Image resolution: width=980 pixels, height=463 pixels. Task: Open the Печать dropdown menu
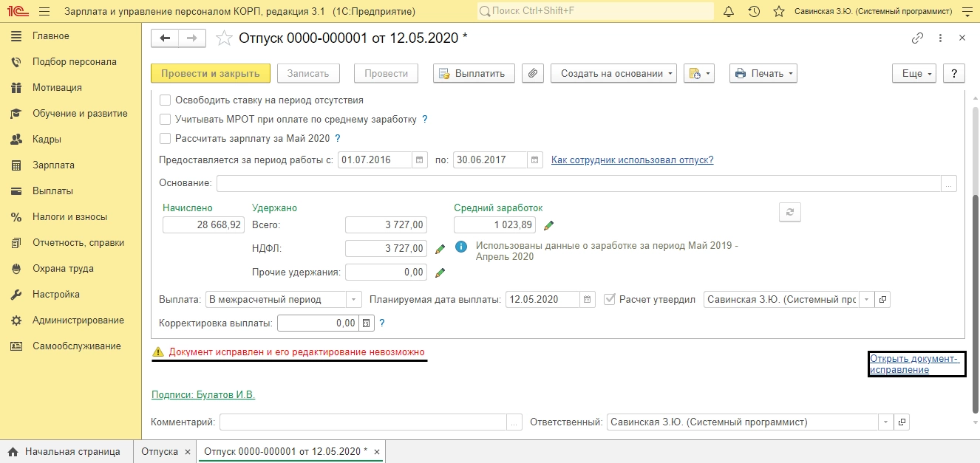pos(763,73)
